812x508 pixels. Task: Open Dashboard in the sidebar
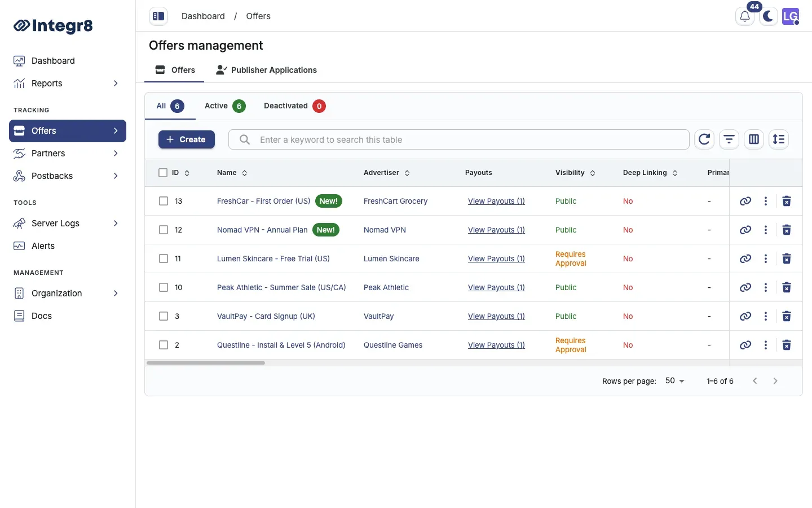click(68, 61)
